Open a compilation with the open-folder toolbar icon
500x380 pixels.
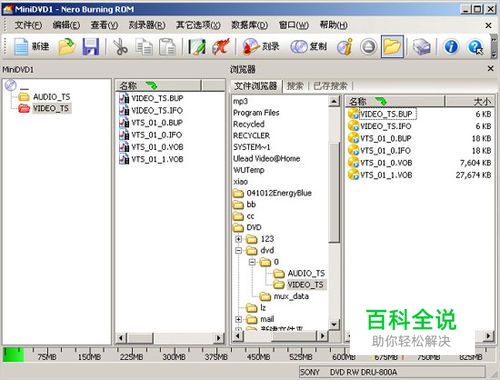[67, 46]
